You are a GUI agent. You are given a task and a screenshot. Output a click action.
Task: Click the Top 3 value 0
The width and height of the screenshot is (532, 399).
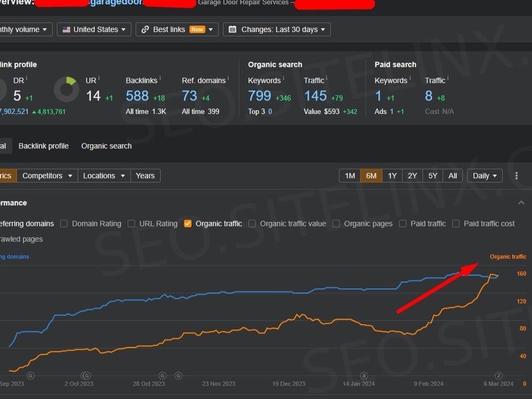(x=270, y=112)
